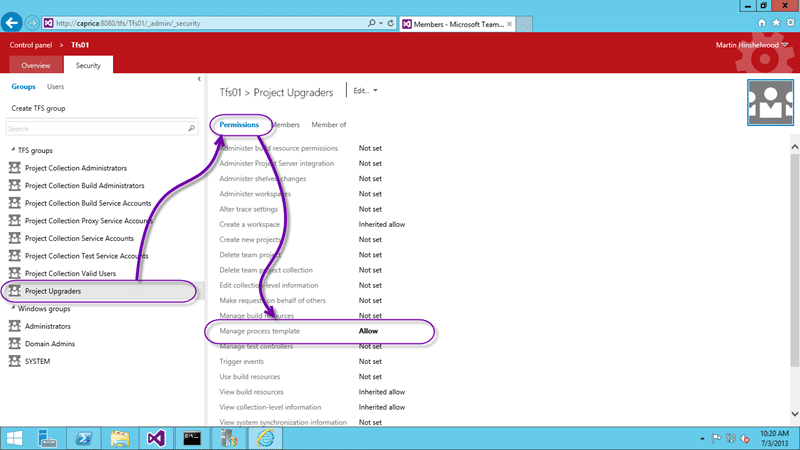Image resolution: width=800 pixels, height=450 pixels.
Task: Collapse the left groups pane
Action: pos(199,79)
